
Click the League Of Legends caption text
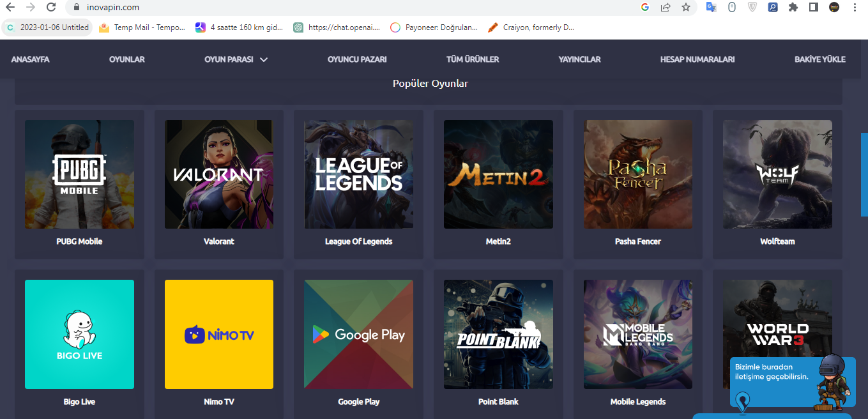(x=359, y=241)
